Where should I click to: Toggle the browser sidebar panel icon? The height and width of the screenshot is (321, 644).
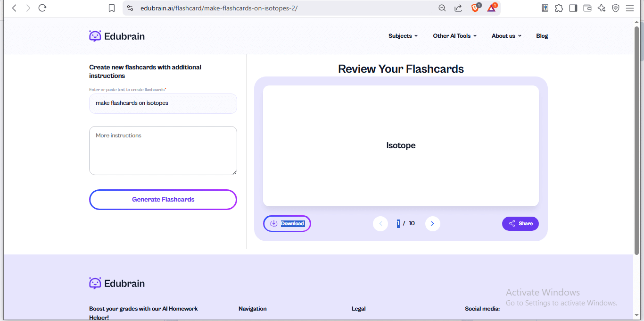click(573, 8)
